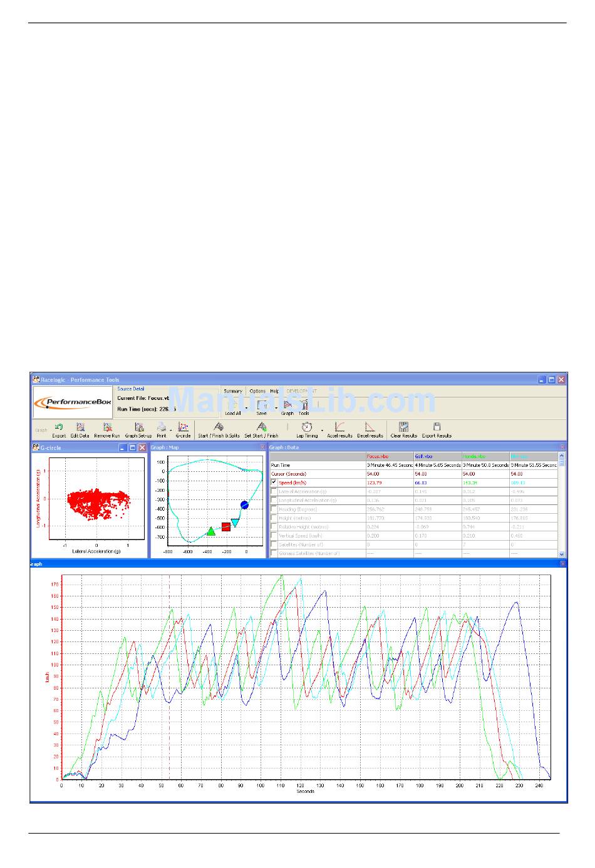The height and width of the screenshot is (868, 595).
Task: Open the Options menu
Action: [x=257, y=391]
